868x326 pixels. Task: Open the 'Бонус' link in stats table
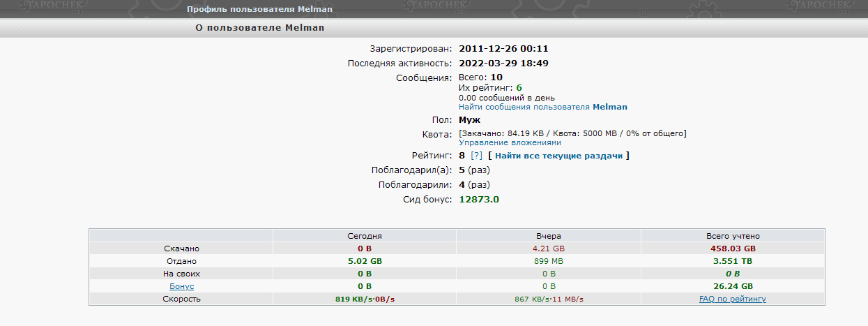tap(181, 286)
